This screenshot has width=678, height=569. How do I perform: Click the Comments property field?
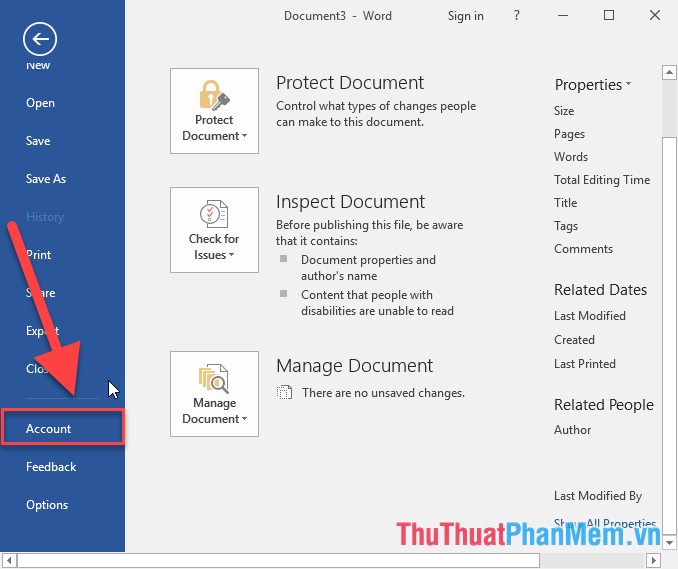click(x=583, y=249)
